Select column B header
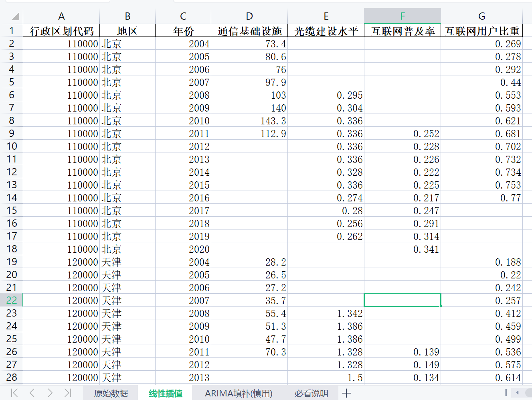 point(127,16)
